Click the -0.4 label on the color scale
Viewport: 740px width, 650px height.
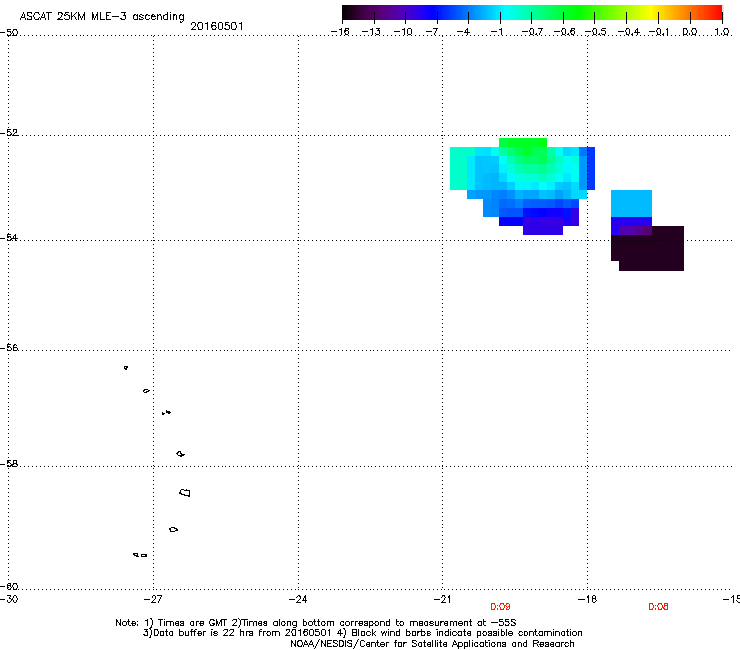(629, 32)
